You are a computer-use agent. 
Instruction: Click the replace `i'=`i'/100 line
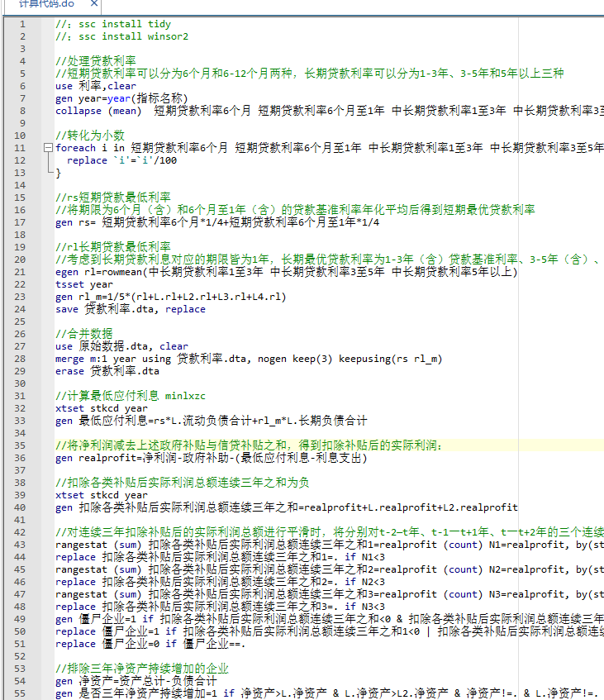click(x=121, y=160)
